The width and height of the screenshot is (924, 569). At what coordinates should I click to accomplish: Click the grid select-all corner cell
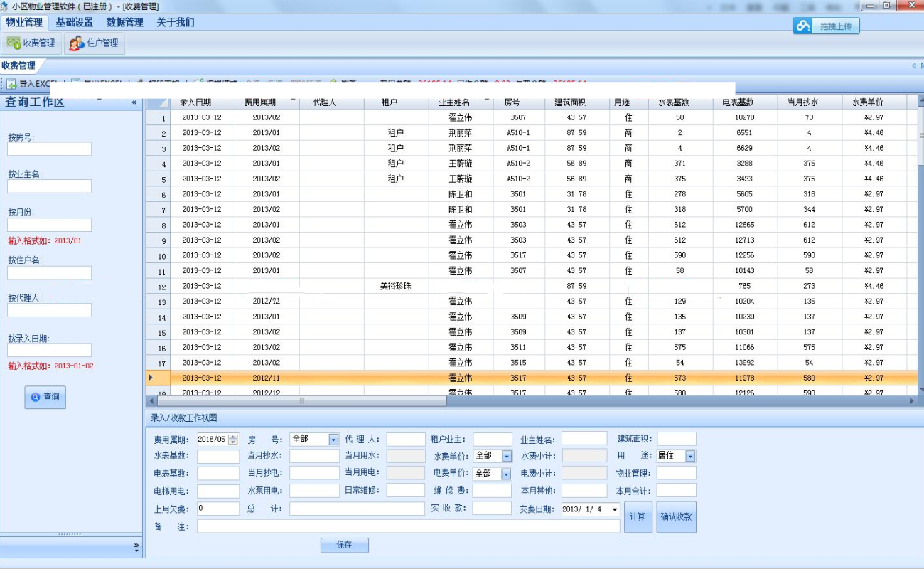pyautogui.click(x=158, y=102)
